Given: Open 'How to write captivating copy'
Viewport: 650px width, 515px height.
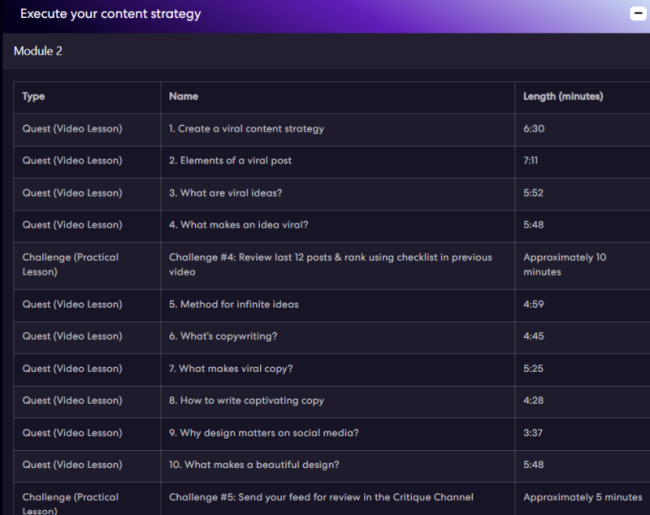Looking at the screenshot, I should (246, 401).
